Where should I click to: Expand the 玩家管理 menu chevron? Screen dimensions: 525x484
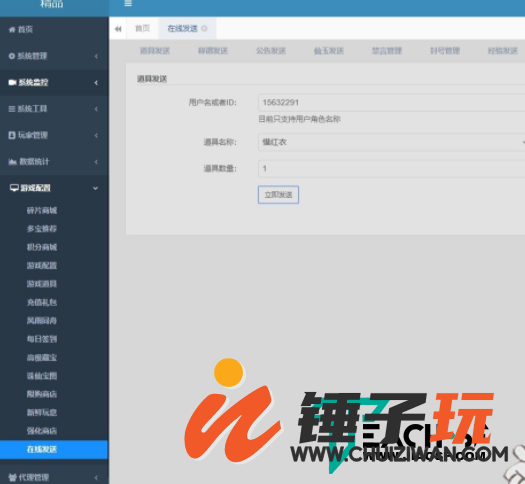tap(96, 136)
